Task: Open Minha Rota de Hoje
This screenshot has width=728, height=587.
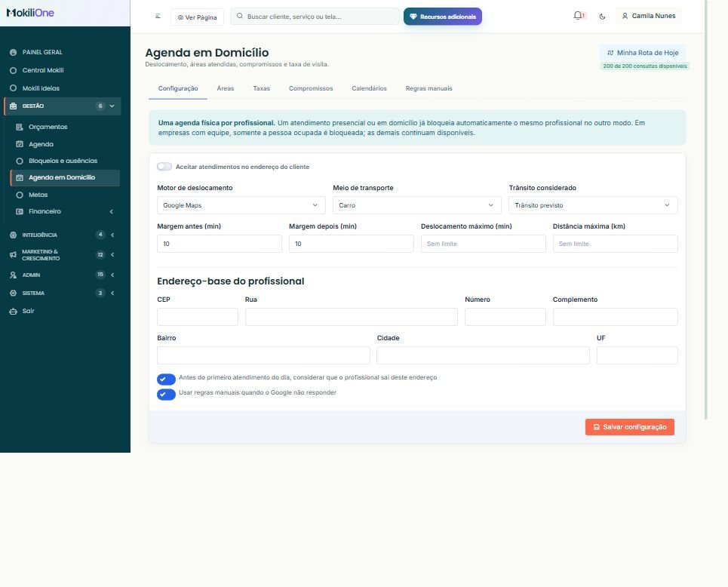Action: 643,53
